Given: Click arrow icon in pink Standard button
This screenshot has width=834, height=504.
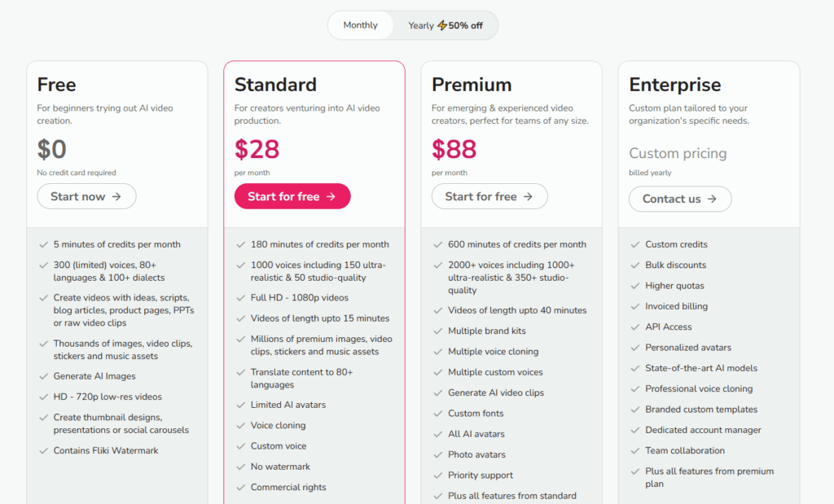Looking at the screenshot, I should [x=331, y=197].
